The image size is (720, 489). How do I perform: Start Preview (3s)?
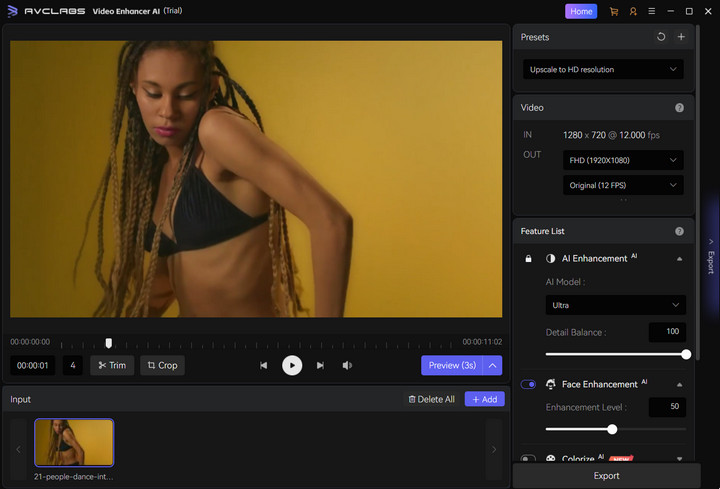[452, 365]
